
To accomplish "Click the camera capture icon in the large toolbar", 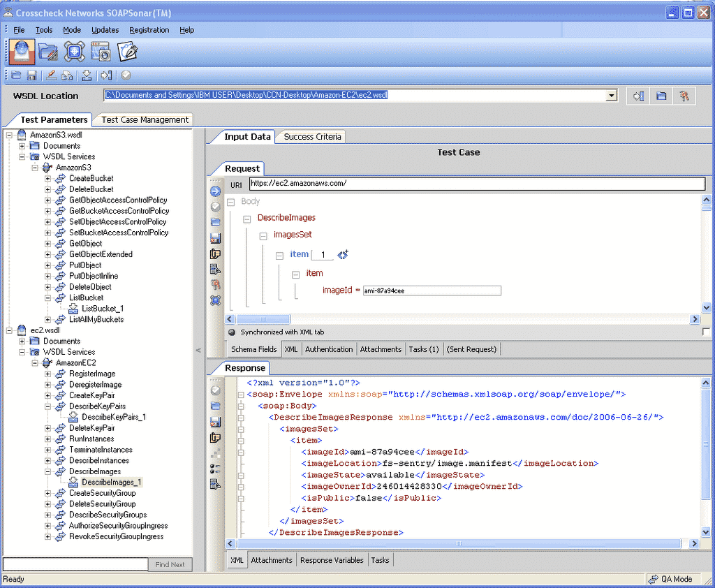I will (101, 52).
